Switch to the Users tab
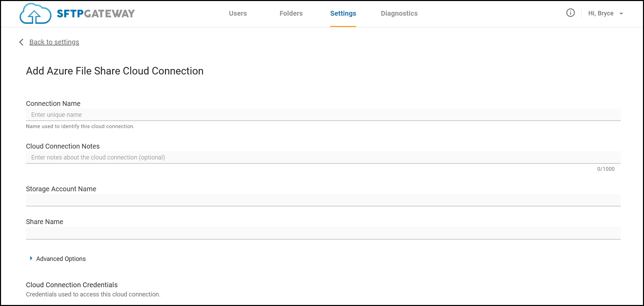Image resolution: width=644 pixels, height=306 pixels. coord(238,13)
